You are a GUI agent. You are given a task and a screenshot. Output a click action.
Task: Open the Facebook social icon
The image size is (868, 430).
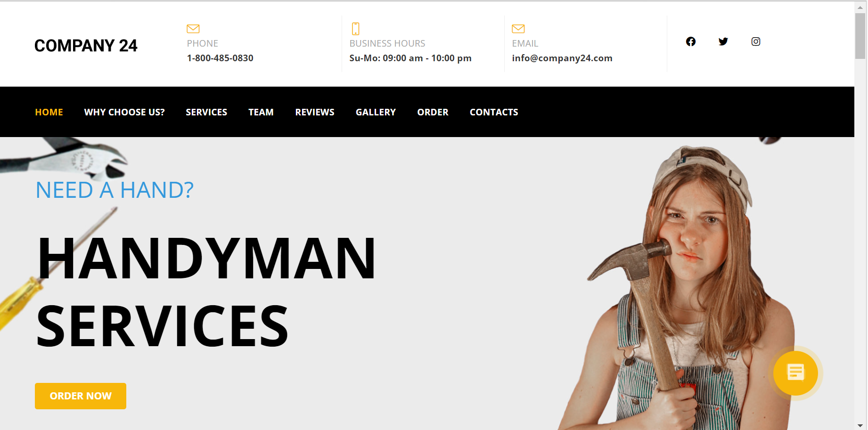[690, 41]
